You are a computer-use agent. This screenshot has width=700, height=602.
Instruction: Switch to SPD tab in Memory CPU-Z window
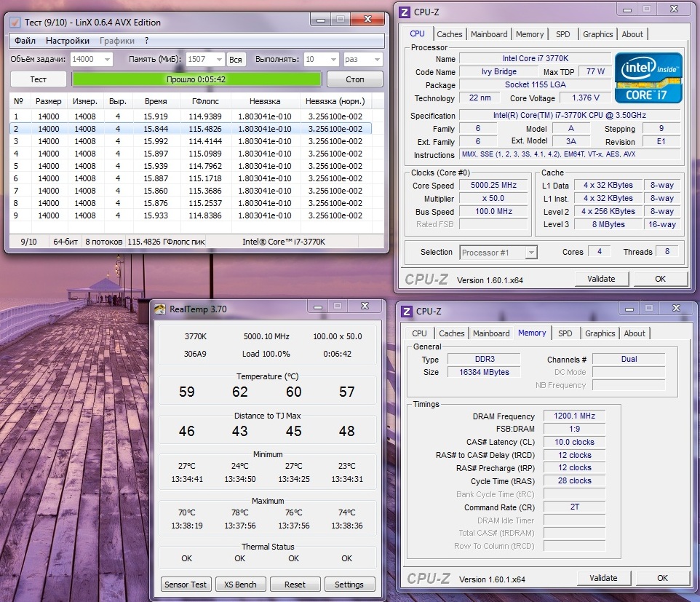pyautogui.click(x=565, y=333)
